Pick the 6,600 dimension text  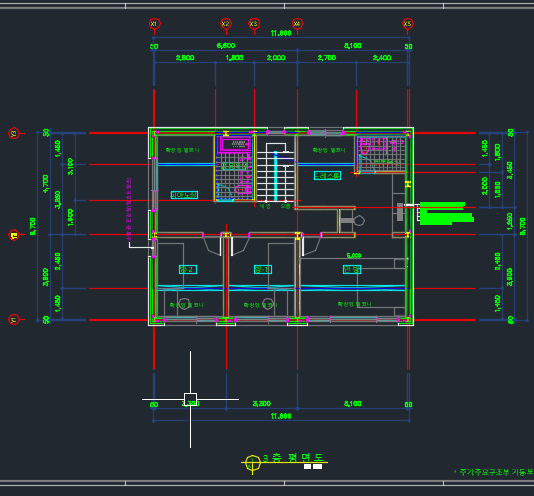coord(226,46)
